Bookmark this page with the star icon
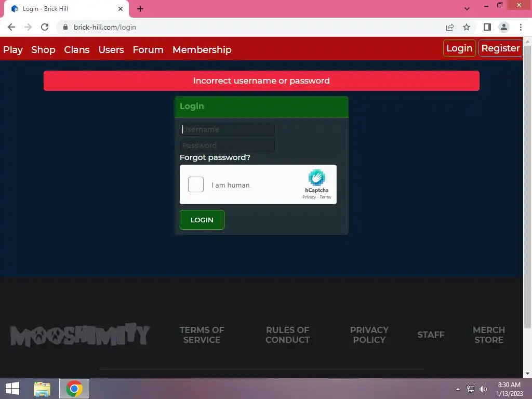The image size is (532, 399). [467, 27]
